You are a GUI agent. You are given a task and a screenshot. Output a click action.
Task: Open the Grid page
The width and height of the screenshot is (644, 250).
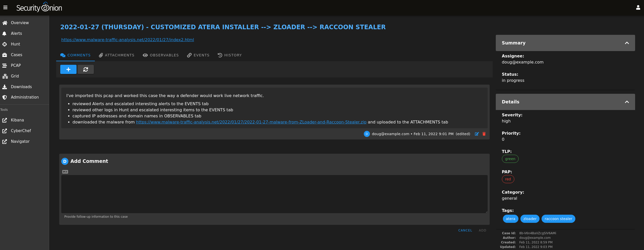24,76
